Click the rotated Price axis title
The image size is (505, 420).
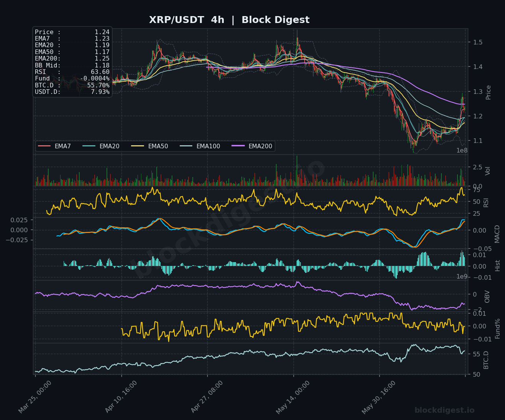pyautogui.click(x=488, y=92)
